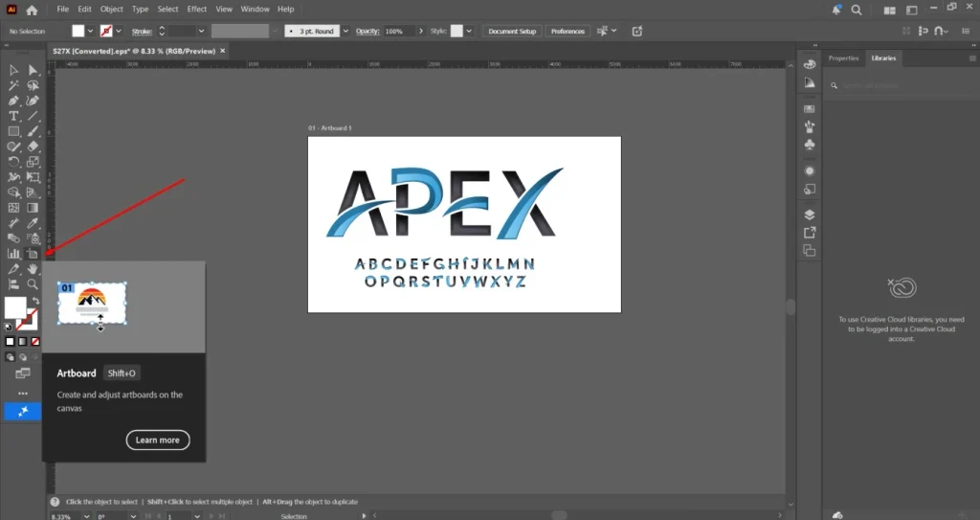Select the Column Graph tool
Viewport: 980px width, 520px height.
click(13, 254)
